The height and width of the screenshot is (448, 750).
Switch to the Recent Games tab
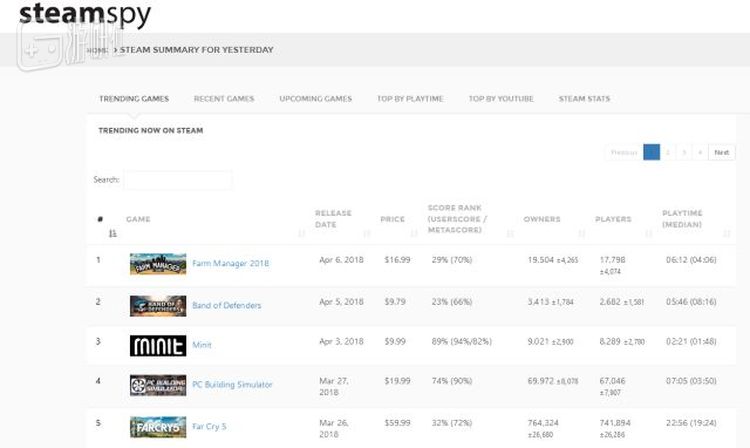223,99
